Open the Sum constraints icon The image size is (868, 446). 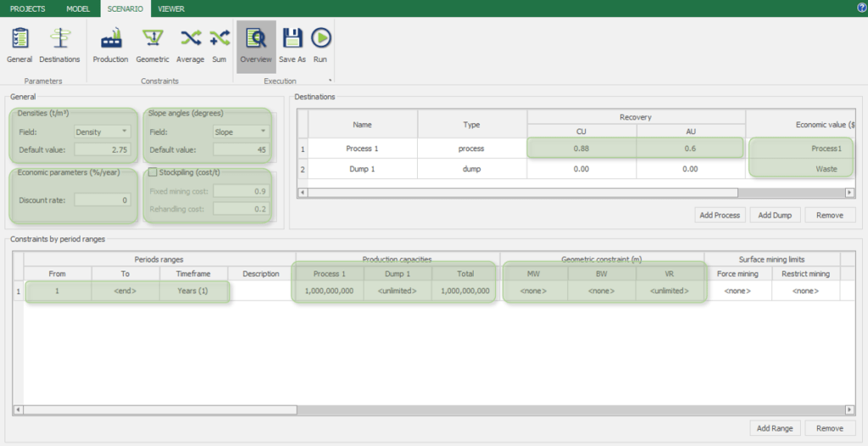point(220,44)
